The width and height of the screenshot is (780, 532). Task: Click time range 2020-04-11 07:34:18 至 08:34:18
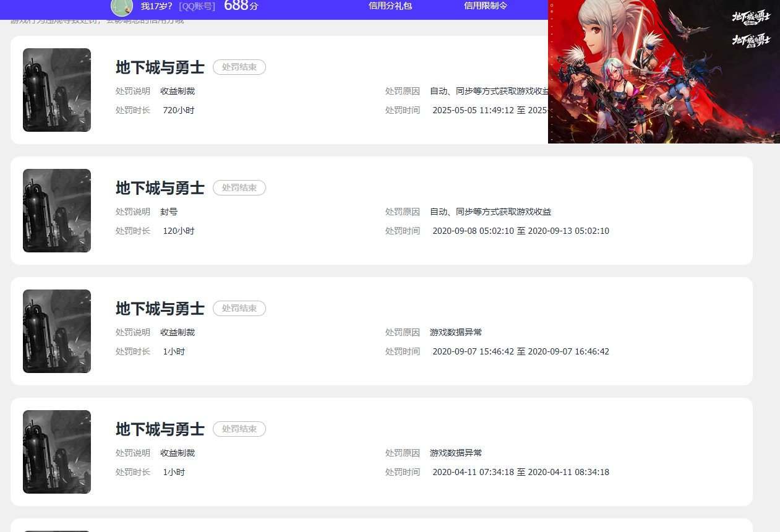(521, 472)
